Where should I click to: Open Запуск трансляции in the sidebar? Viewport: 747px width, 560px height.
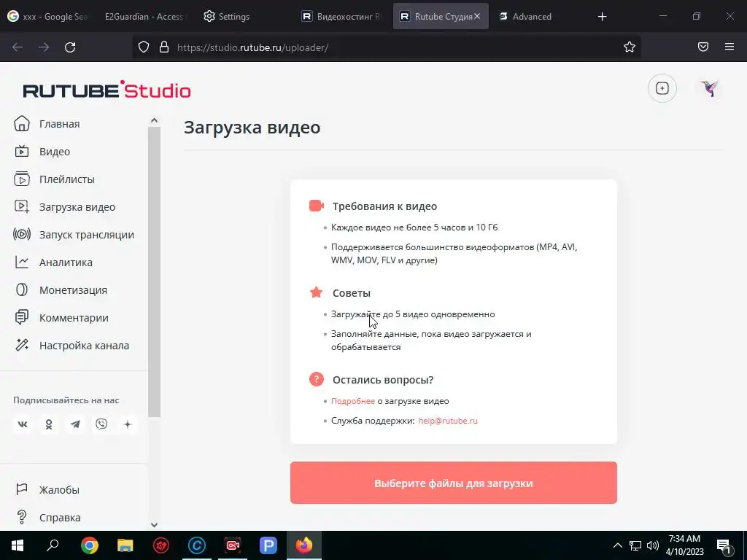(74, 235)
